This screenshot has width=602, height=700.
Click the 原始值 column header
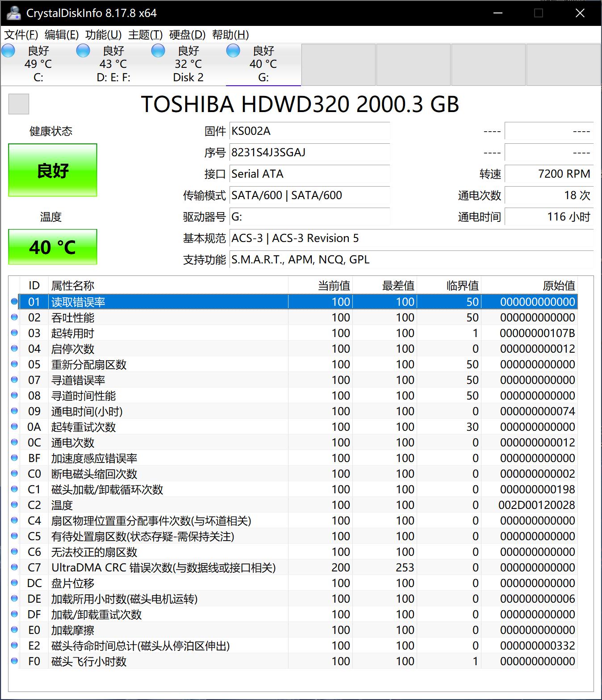[x=529, y=286]
